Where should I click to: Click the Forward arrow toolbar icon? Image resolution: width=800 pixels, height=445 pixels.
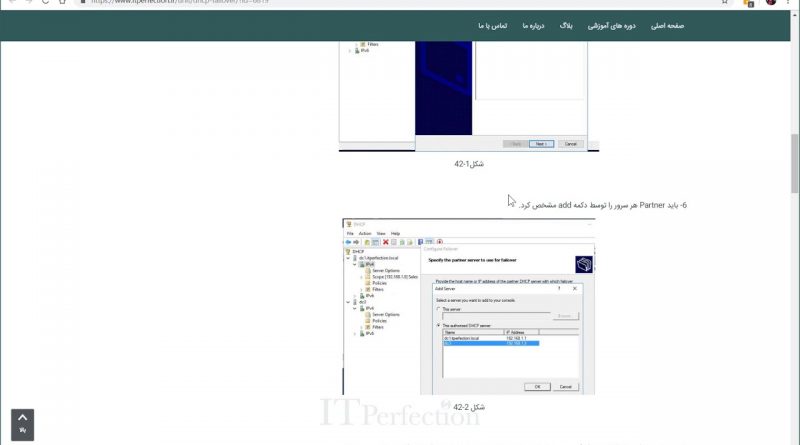[x=356, y=242]
